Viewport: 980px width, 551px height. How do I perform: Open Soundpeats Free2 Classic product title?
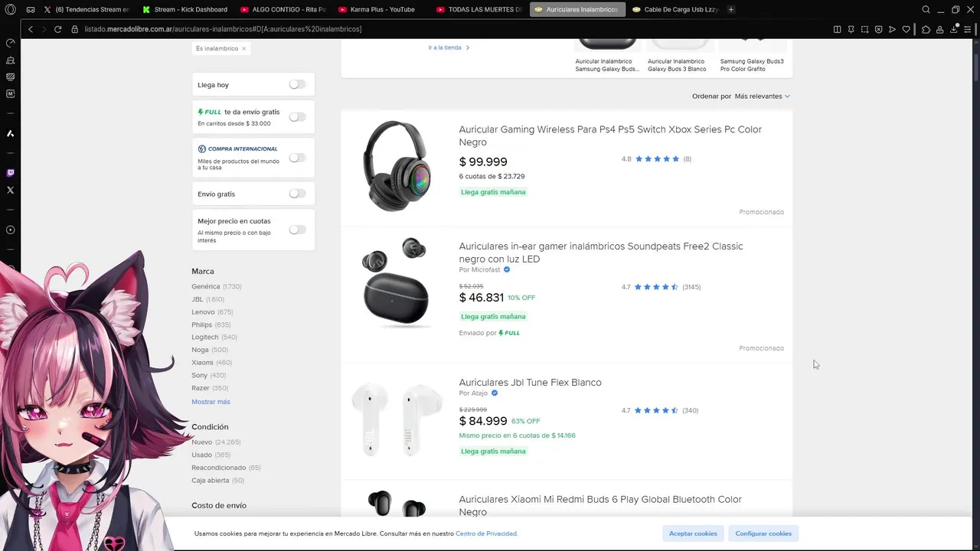[x=601, y=253]
